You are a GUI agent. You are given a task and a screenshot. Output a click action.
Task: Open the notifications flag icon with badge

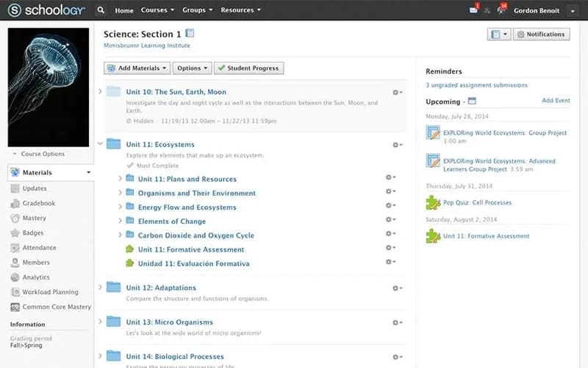[501, 10]
